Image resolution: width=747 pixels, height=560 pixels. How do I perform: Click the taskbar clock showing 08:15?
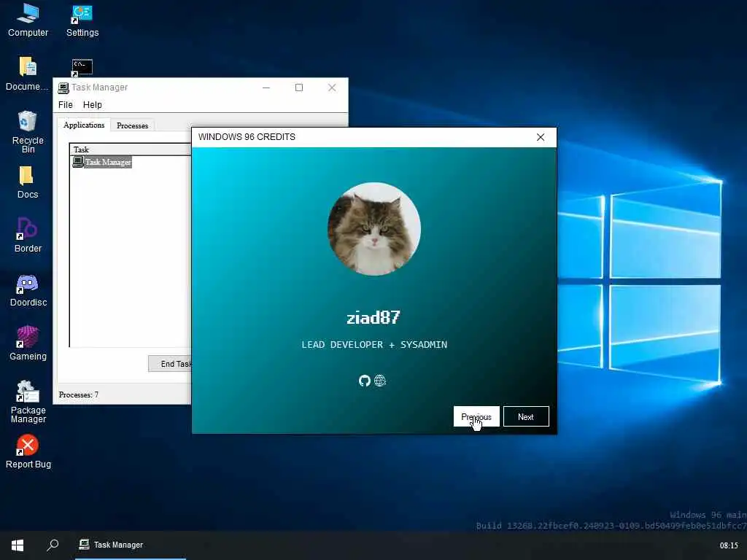[x=729, y=545]
